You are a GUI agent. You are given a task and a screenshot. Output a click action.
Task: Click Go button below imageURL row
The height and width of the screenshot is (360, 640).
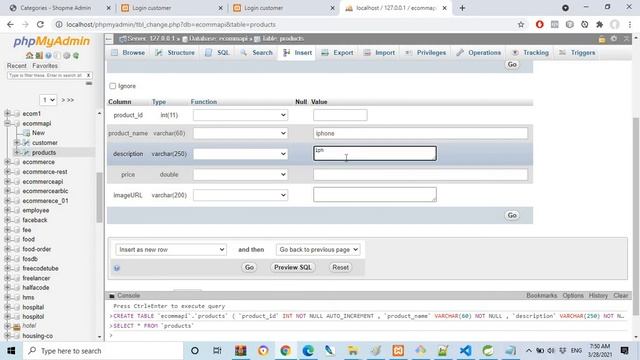click(x=512, y=215)
